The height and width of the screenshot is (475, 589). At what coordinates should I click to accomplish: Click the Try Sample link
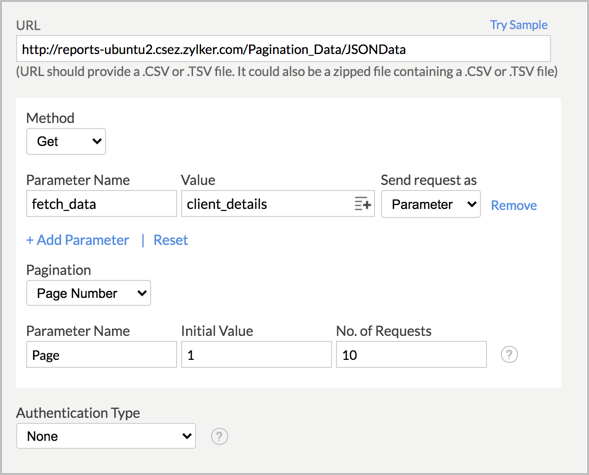click(x=518, y=25)
